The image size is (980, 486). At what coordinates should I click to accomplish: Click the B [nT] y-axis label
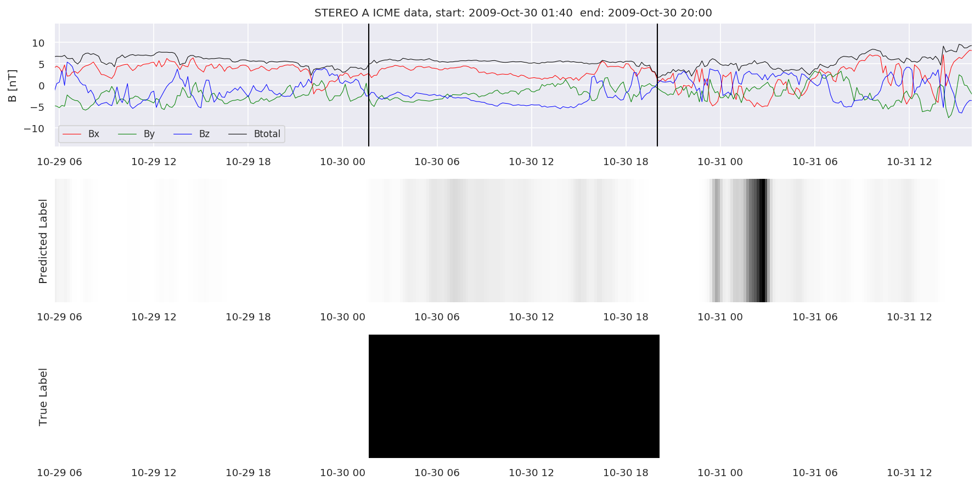[x=13, y=86]
